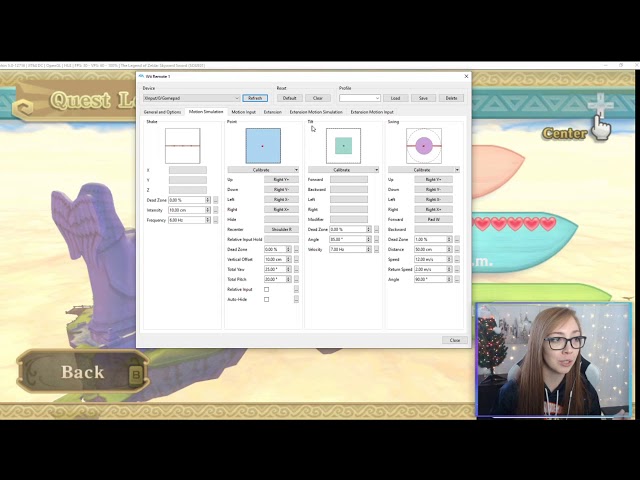This screenshot has width=640, height=480.
Task: Open Total Pitch advanced '...' button
Action: [296, 280]
